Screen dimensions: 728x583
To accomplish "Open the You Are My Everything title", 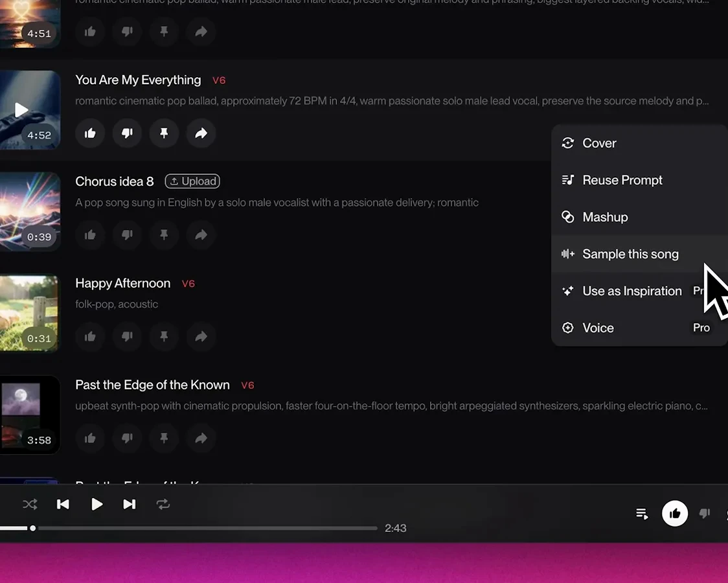I will 139,80.
